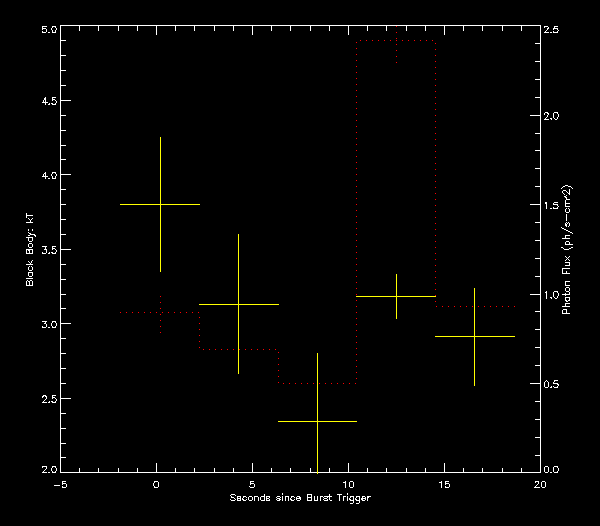
Task: Click the "Black Body: kT" axis label
Action: 30,250
